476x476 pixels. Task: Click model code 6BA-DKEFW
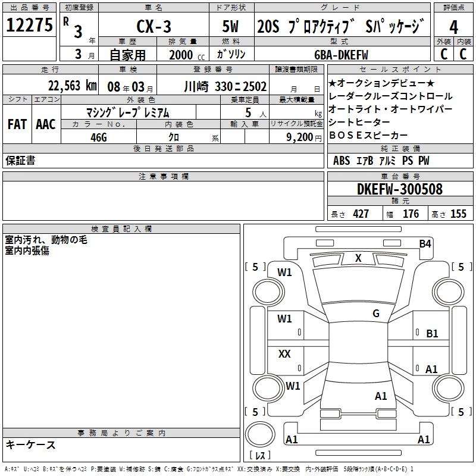tap(341, 55)
